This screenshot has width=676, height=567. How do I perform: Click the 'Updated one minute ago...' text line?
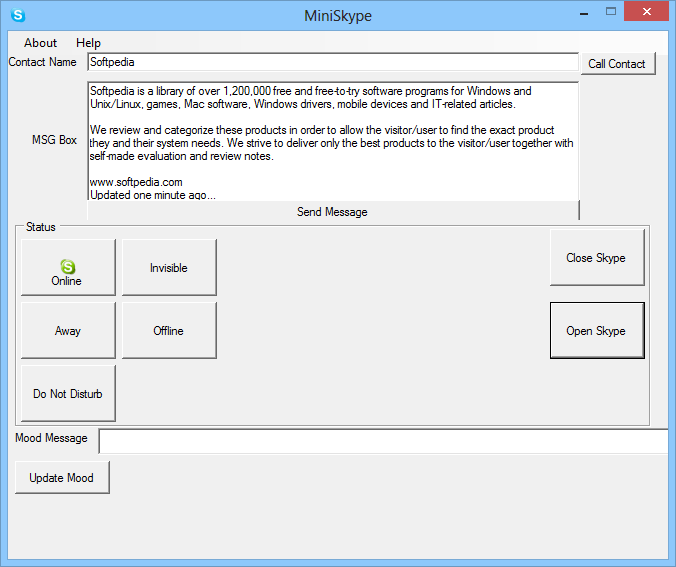tap(153, 195)
